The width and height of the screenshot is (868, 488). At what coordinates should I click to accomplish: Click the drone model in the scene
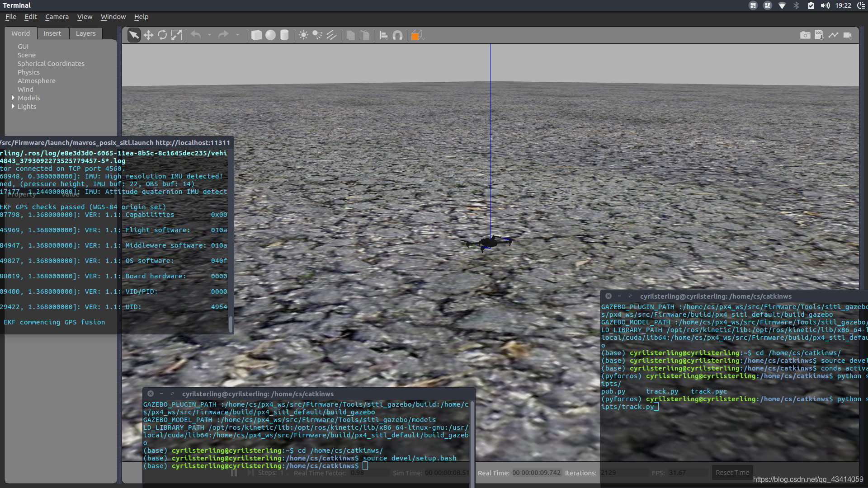(x=489, y=243)
